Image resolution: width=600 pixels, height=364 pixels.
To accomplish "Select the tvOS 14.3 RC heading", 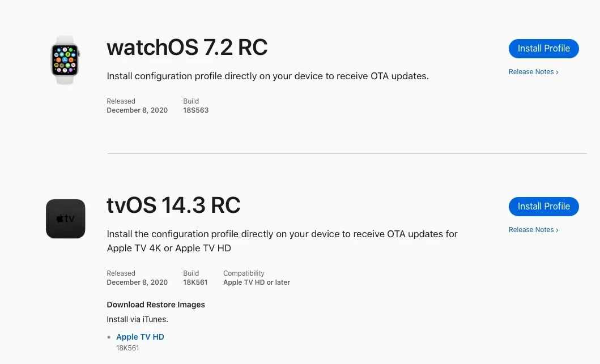I will click(173, 205).
